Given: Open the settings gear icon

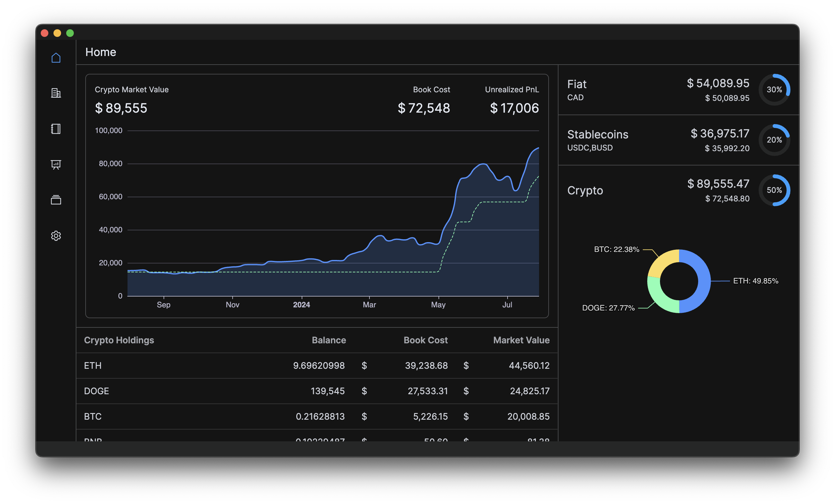Looking at the screenshot, I should coord(56,235).
